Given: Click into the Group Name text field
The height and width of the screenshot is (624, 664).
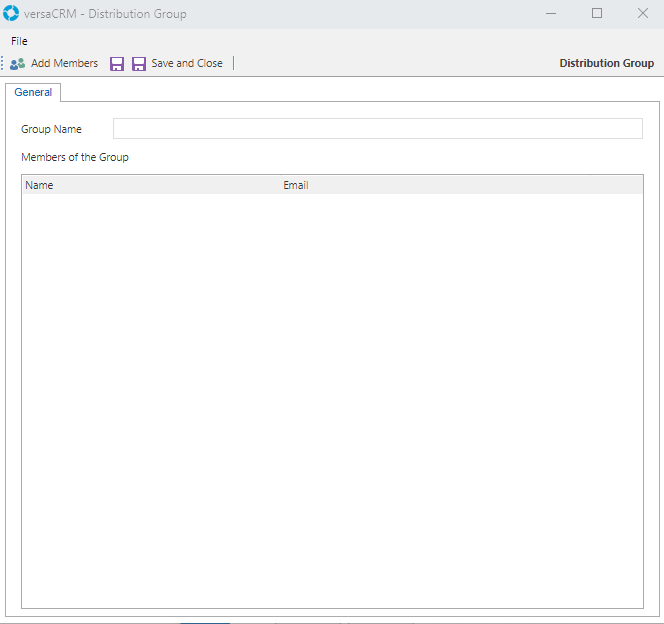Looking at the screenshot, I should point(377,129).
